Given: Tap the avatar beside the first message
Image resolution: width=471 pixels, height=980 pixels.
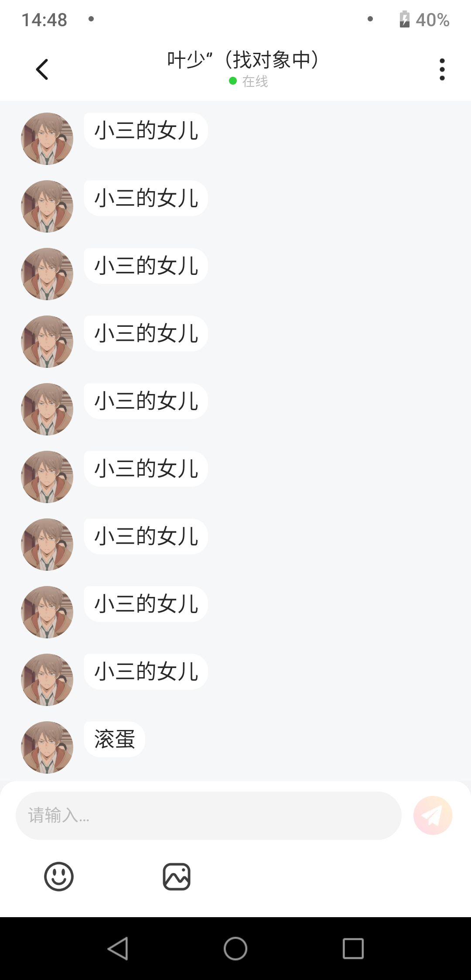Looking at the screenshot, I should click(x=47, y=139).
